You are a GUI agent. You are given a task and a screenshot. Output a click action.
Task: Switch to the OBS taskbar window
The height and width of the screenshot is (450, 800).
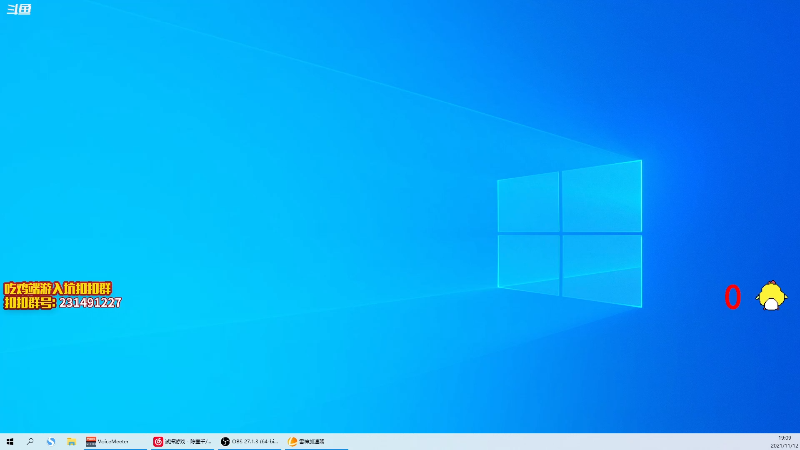(x=249, y=442)
